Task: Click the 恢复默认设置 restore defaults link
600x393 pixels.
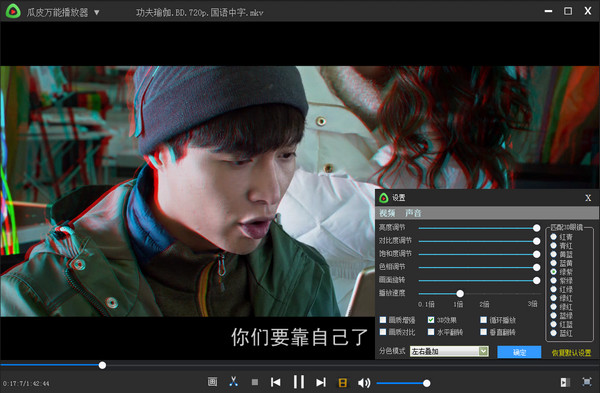Action: [571, 352]
